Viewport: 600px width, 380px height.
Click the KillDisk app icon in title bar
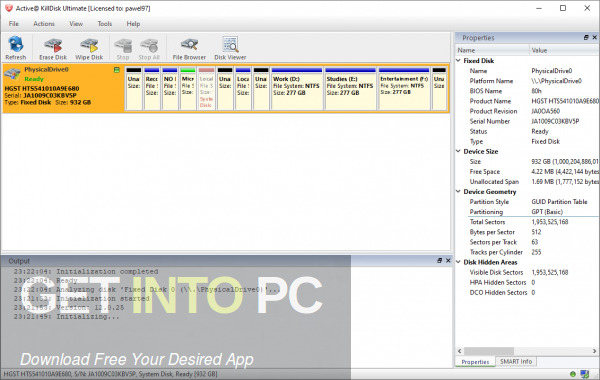8,8
